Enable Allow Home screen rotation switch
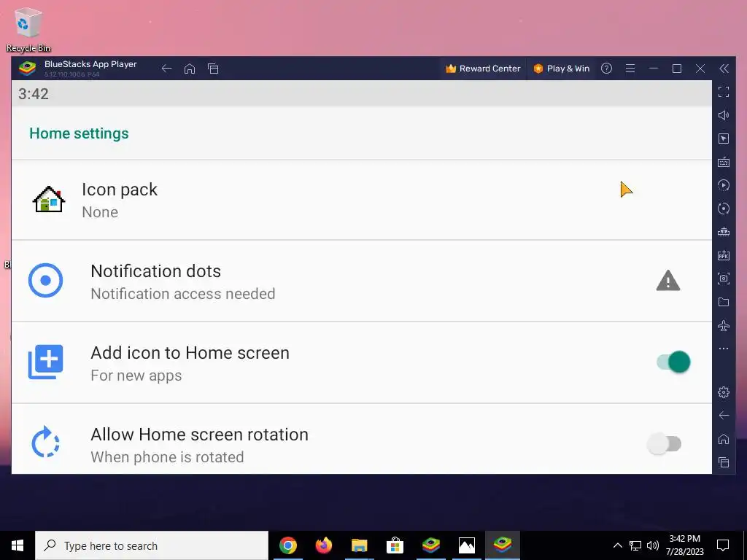The height and width of the screenshot is (560, 747). [664, 444]
